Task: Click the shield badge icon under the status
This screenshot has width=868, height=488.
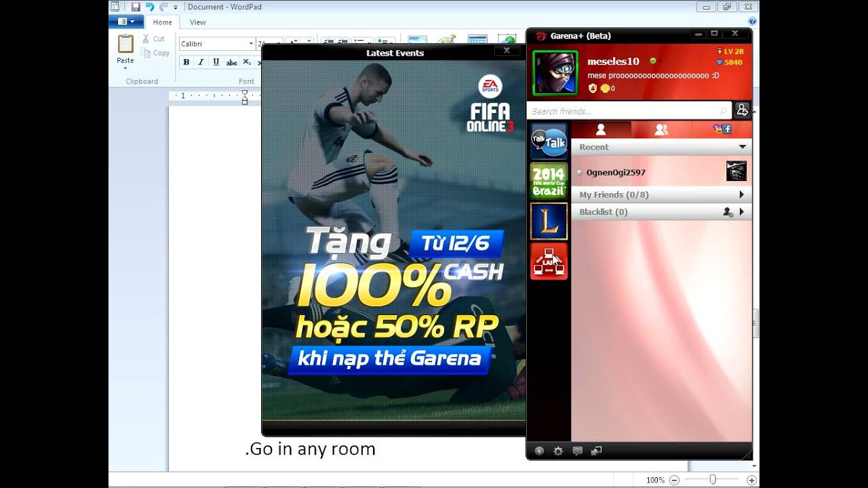Action: click(x=592, y=88)
